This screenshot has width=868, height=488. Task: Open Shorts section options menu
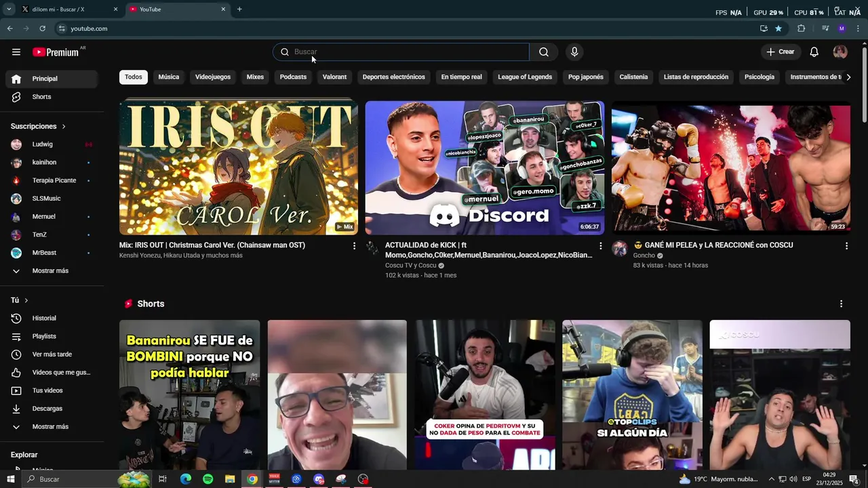(x=841, y=304)
